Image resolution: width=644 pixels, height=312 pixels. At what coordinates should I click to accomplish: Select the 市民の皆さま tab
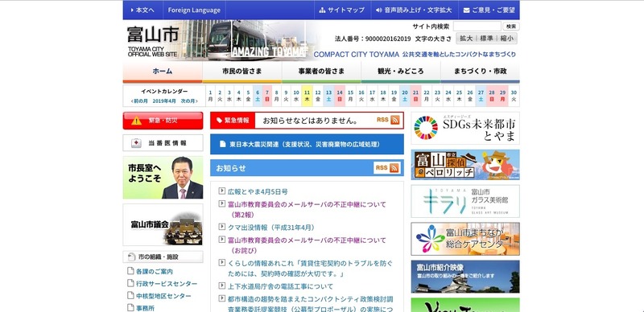pos(242,72)
